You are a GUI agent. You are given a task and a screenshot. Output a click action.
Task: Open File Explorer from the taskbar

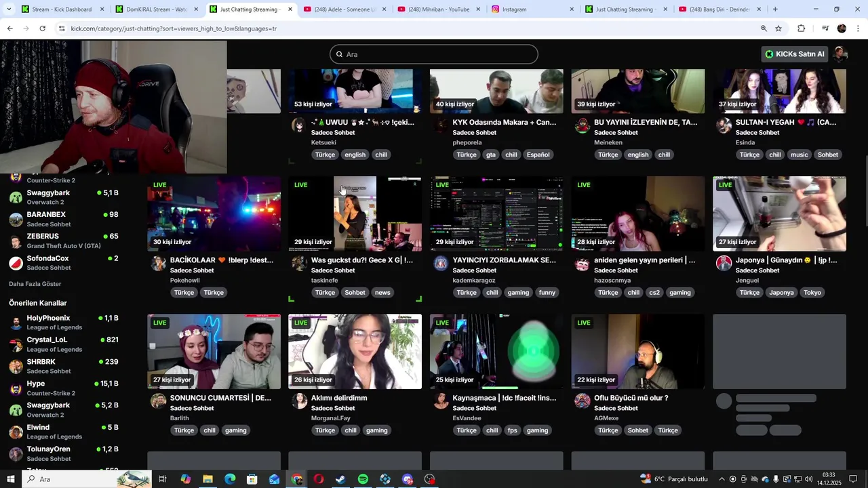point(208,479)
